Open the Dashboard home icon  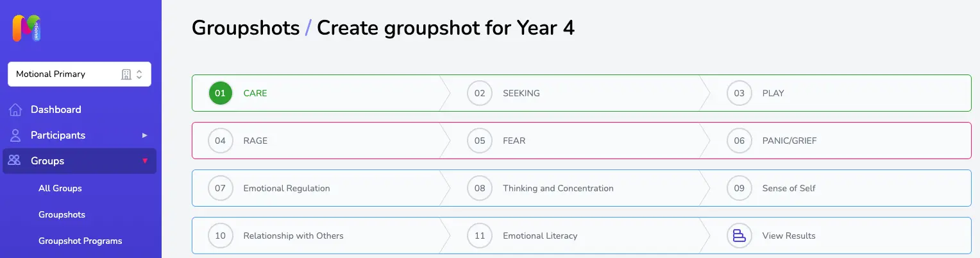click(15, 110)
